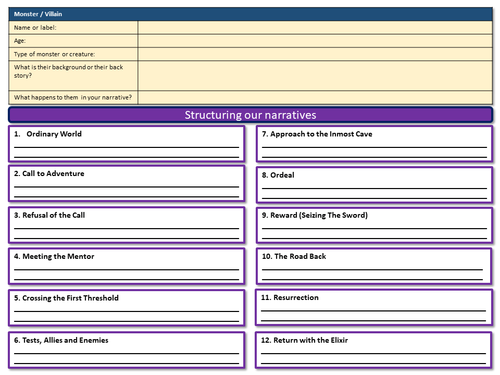This screenshot has height=375, width=500.
Task: Click the Crossing the First Threshold box
Action: pos(127,308)
